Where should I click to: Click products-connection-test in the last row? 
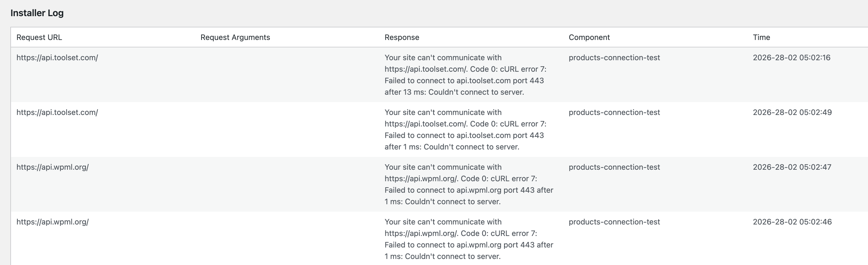(x=614, y=222)
